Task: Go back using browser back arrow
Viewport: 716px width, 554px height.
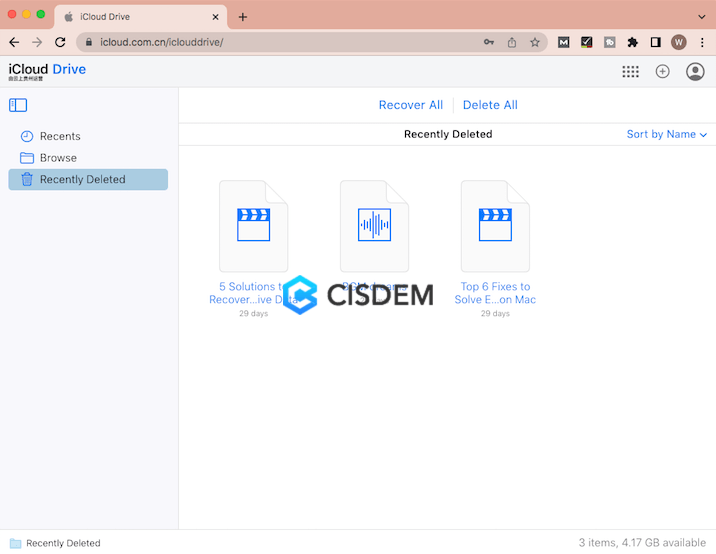Action: coord(14,42)
